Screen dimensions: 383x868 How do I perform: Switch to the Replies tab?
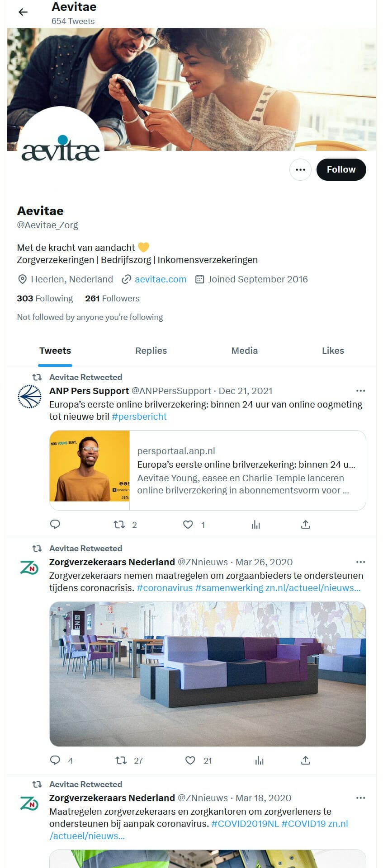(x=151, y=351)
